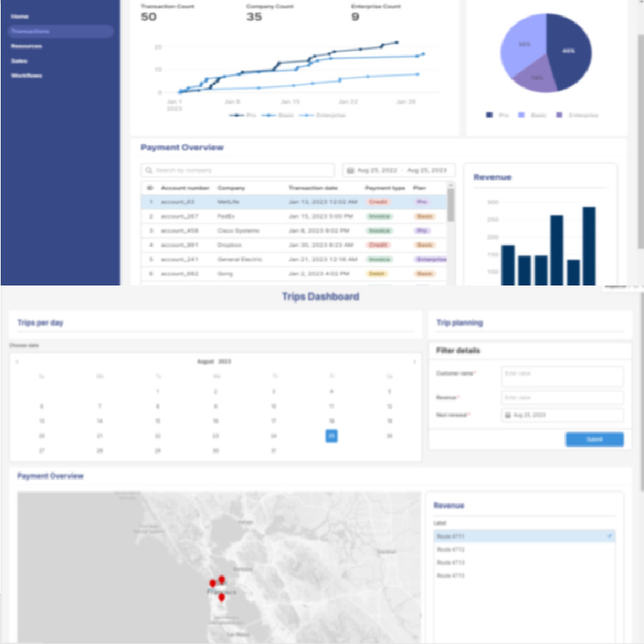
Task: Click the calendar icon in Next renewal field
Action: [509, 416]
